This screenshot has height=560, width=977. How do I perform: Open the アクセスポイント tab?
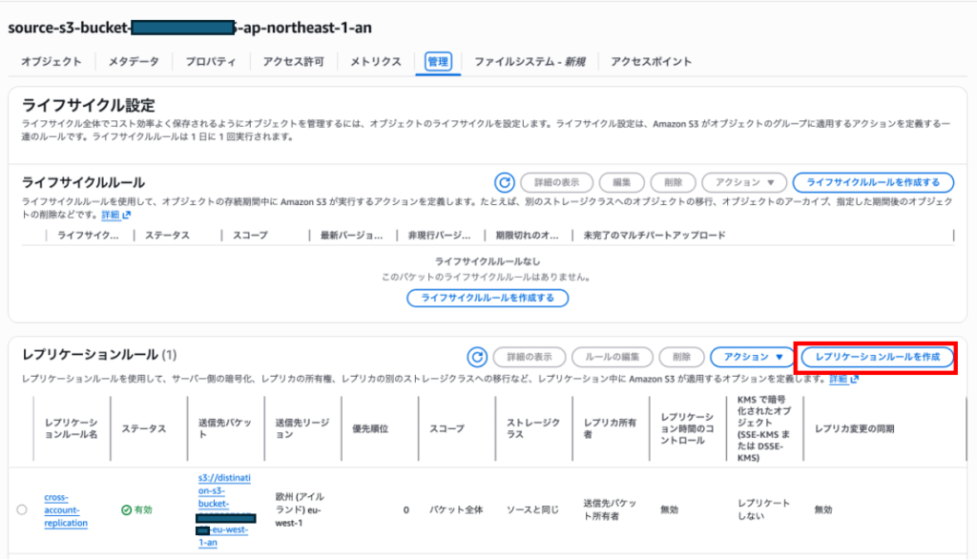click(651, 62)
